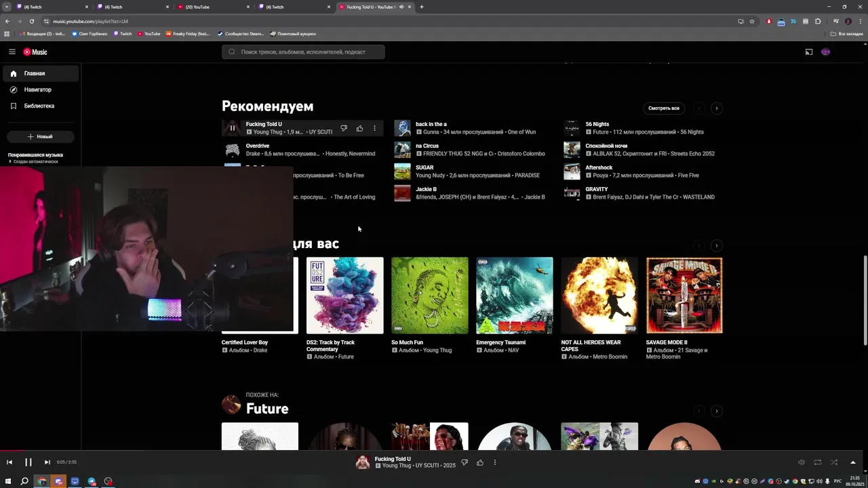Go to Главная in the sidebar
Screen dimensions: 868x488
pos(40,73)
